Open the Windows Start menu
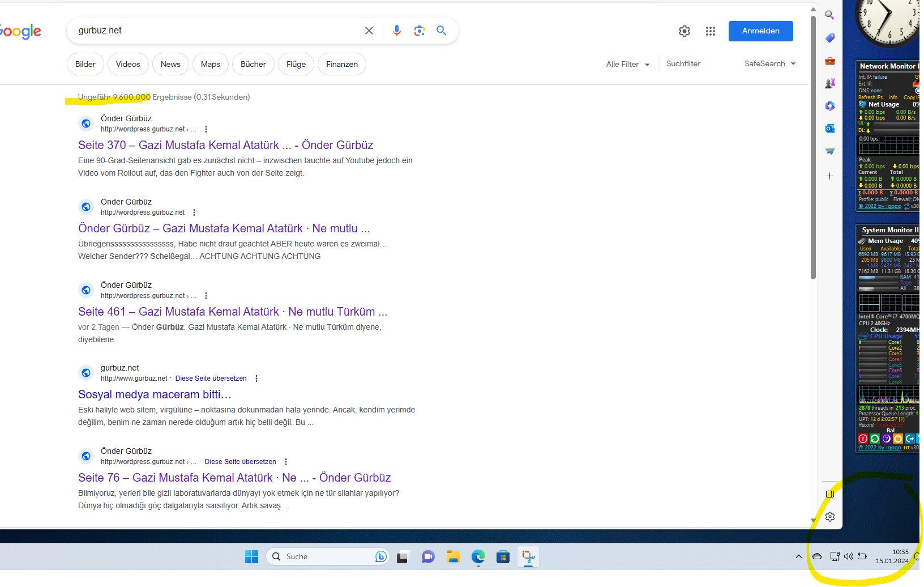Image resolution: width=924 pixels, height=587 pixels. [x=252, y=557]
